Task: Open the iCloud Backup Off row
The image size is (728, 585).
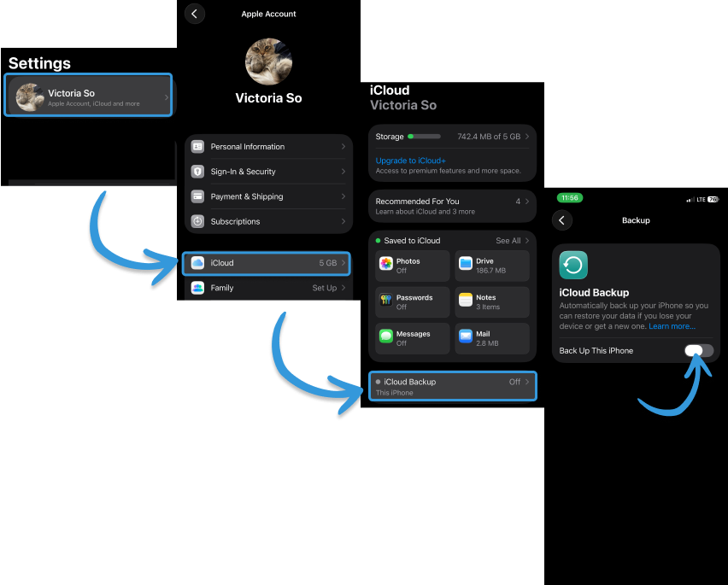Action: (x=452, y=386)
